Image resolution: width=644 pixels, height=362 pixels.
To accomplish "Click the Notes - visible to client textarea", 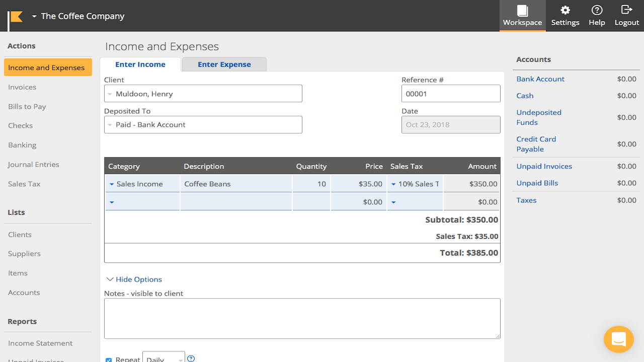I will 302,319.
